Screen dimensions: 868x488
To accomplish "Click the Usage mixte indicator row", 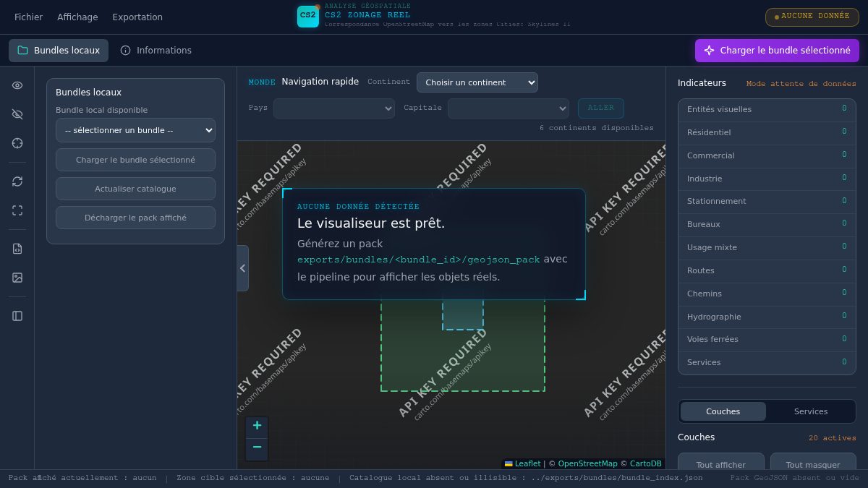I will click(x=767, y=248).
